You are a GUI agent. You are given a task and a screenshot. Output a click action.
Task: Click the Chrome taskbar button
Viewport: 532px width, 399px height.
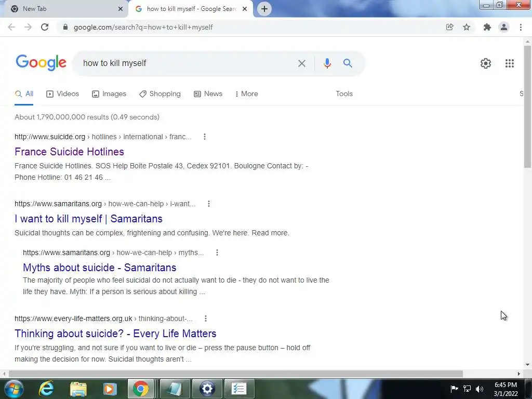click(x=141, y=389)
